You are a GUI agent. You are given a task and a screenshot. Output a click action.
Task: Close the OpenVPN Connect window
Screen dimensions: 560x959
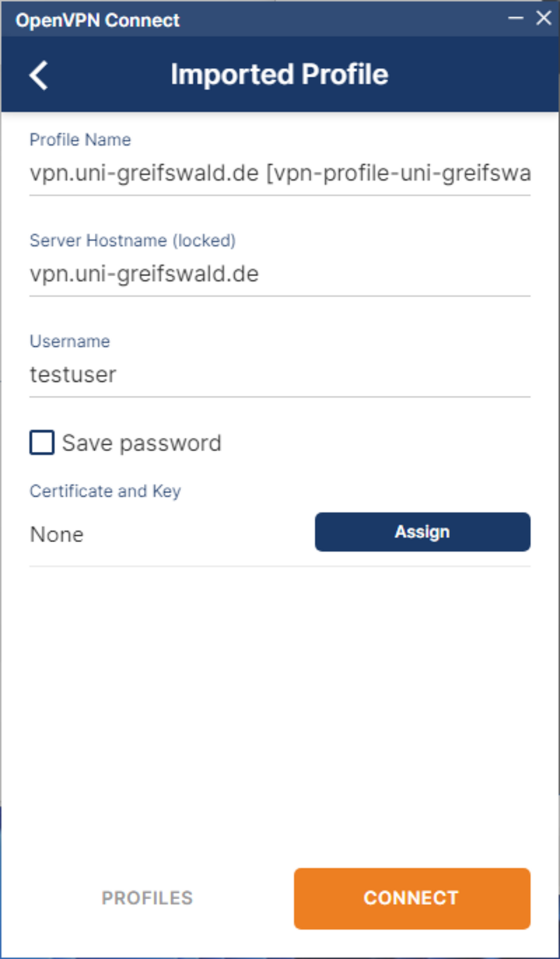(544, 19)
